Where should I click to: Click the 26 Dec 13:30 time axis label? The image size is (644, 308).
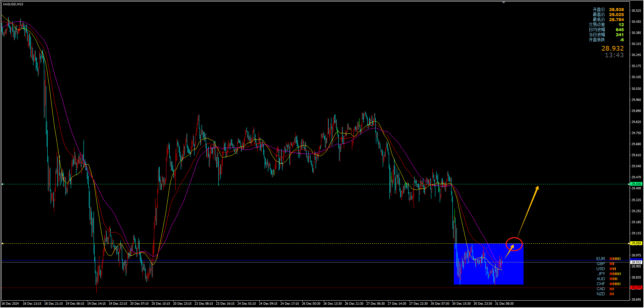[333, 304]
